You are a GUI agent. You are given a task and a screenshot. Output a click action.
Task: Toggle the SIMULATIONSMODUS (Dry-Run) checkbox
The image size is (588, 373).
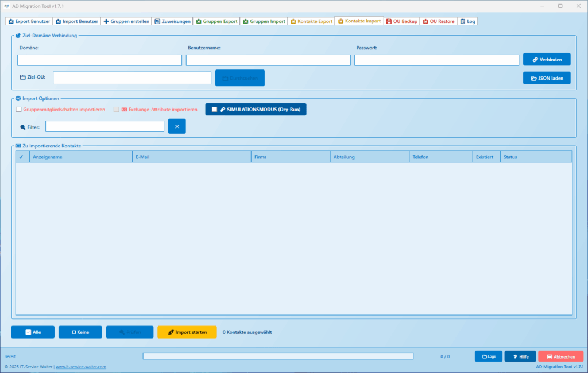click(214, 109)
